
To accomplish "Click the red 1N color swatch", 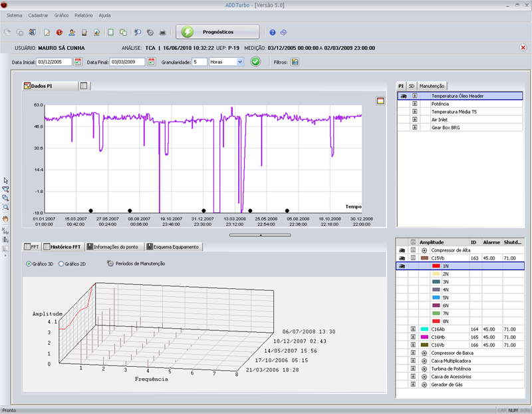I will click(x=436, y=266).
